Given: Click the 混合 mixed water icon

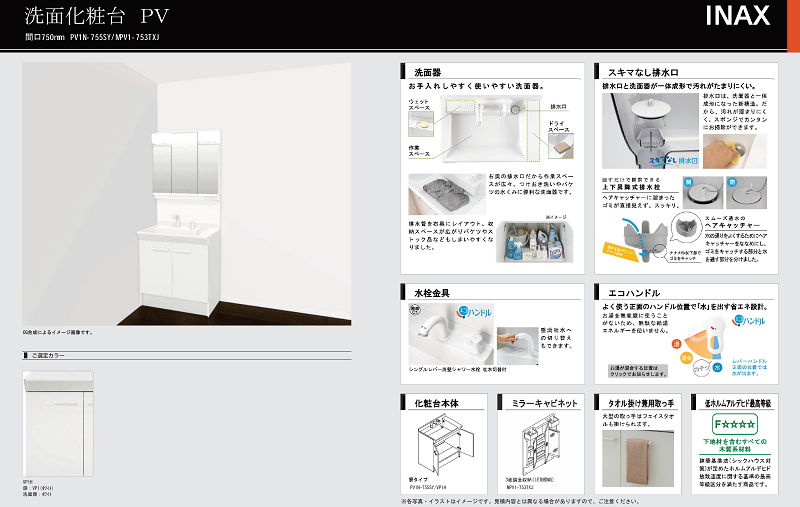Looking at the screenshot, I should (686, 358).
